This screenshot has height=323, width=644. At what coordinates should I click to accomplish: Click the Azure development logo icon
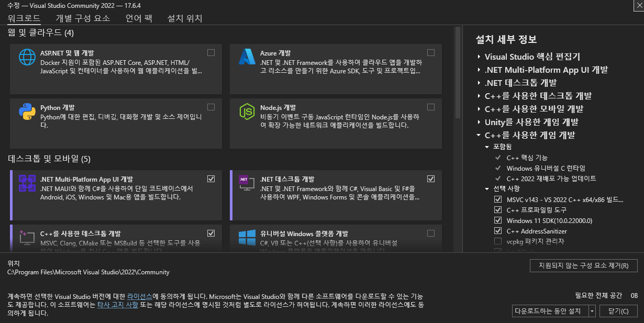click(x=247, y=57)
